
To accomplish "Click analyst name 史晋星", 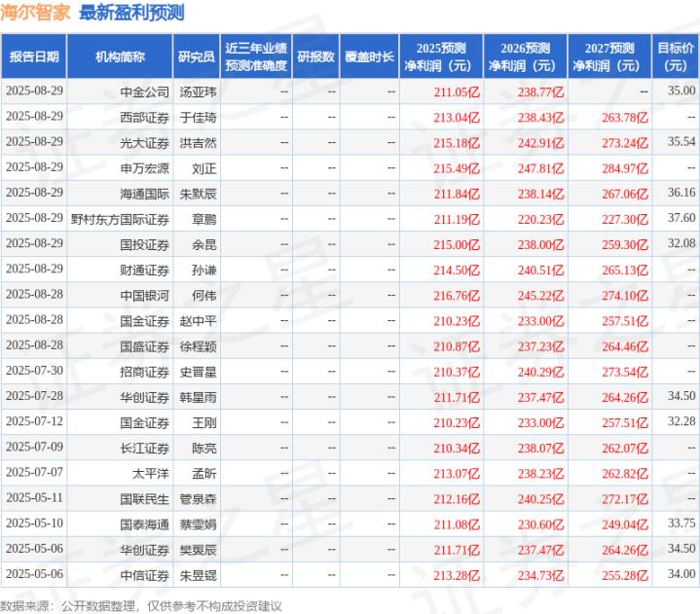I will (x=199, y=372).
